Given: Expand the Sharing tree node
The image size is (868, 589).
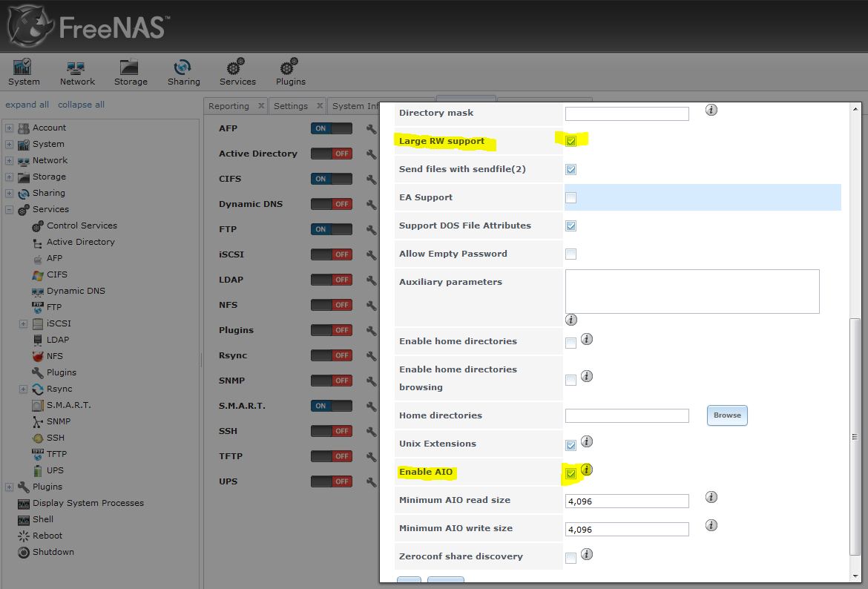Looking at the screenshot, I should pyautogui.click(x=9, y=193).
